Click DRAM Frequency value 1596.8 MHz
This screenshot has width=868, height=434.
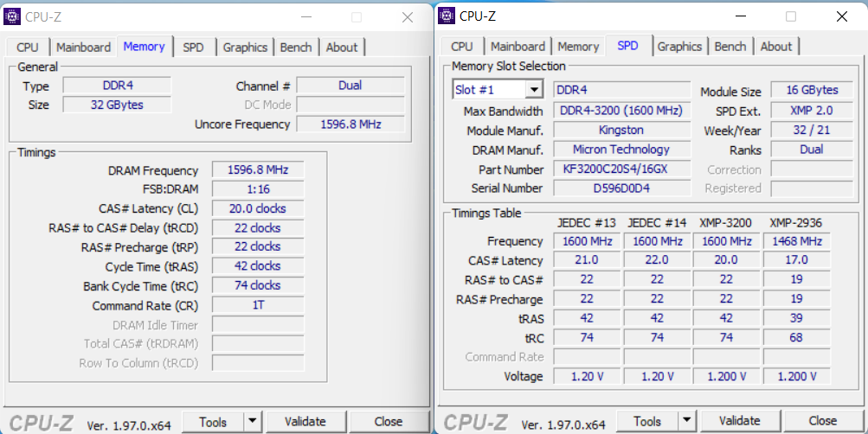point(258,169)
